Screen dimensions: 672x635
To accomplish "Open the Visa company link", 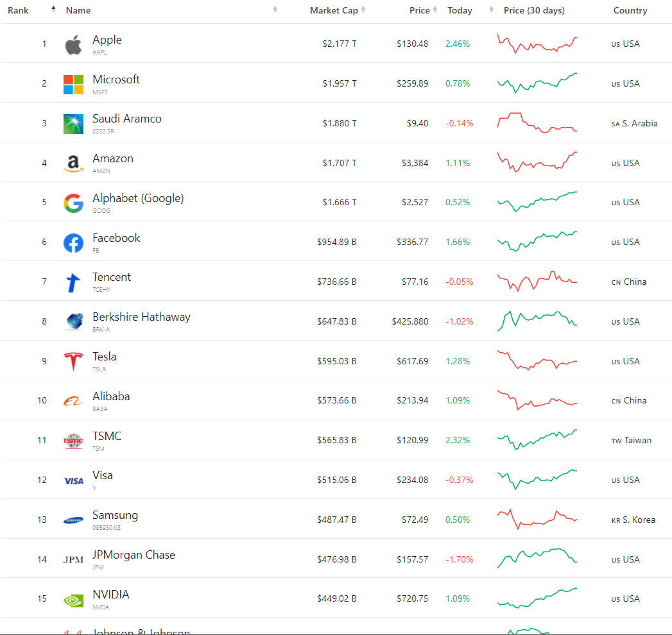I will point(103,475).
